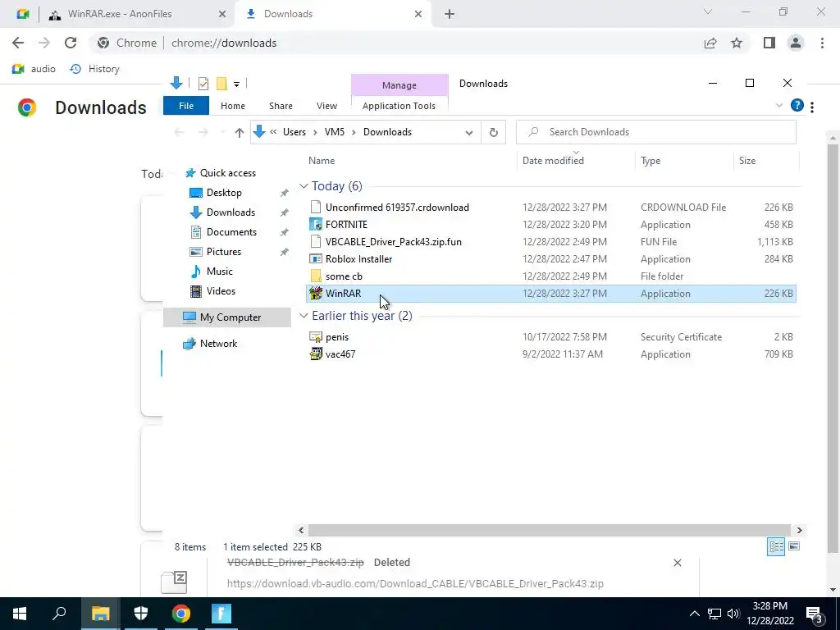The width and height of the screenshot is (840, 630).
Task: Click the horizontal scrollbar in file list
Action: pyautogui.click(x=549, y=531)
